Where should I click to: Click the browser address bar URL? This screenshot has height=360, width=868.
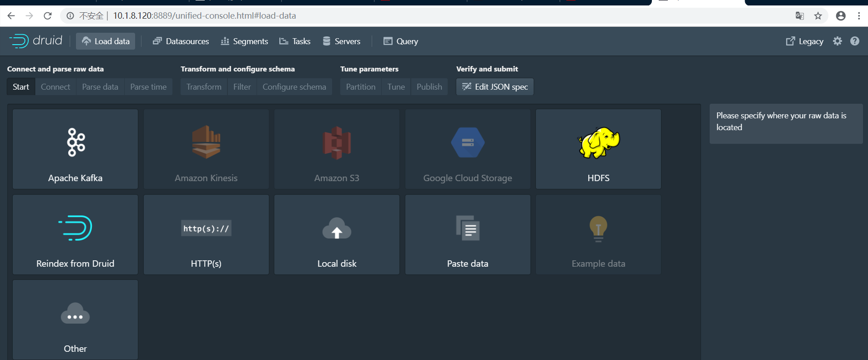(204, 16)
